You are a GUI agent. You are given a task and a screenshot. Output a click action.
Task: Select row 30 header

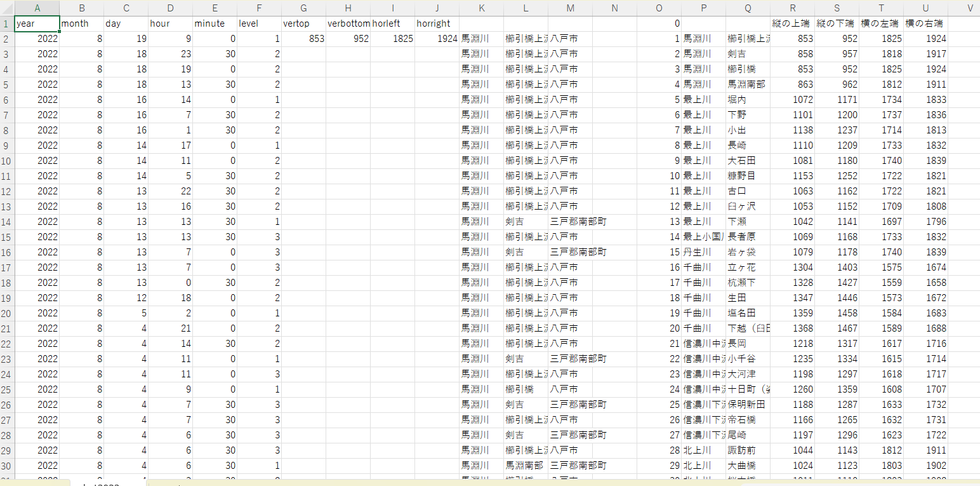point(6,466)
